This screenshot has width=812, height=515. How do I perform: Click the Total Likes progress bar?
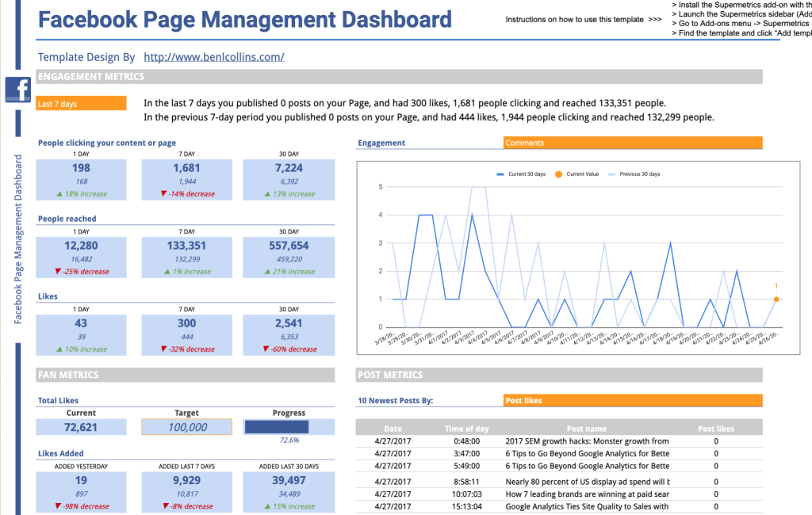pos(276,427)
